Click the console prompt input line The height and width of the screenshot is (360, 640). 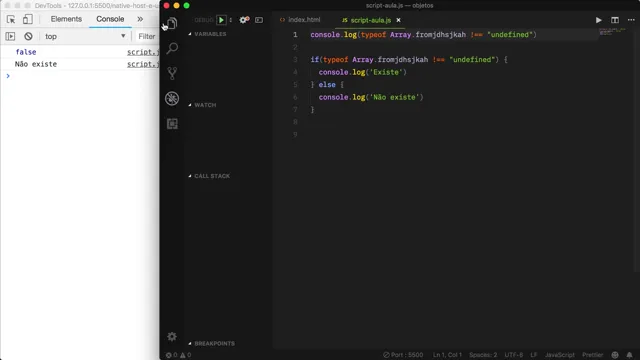84,76
